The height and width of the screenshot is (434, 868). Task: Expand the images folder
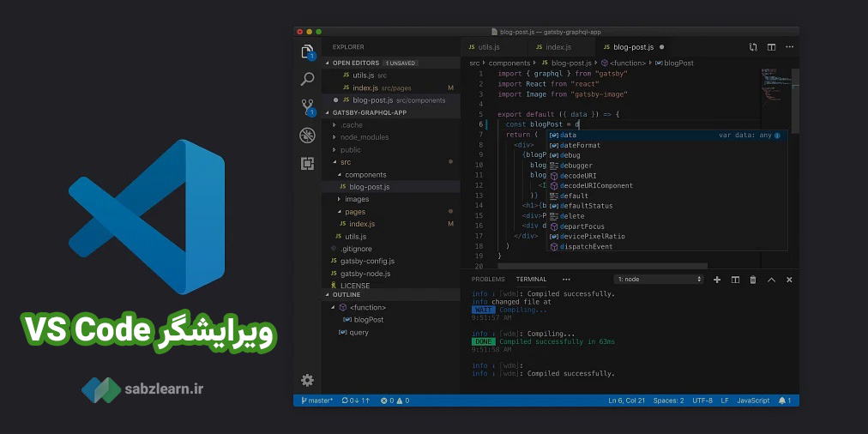point(340,199)
